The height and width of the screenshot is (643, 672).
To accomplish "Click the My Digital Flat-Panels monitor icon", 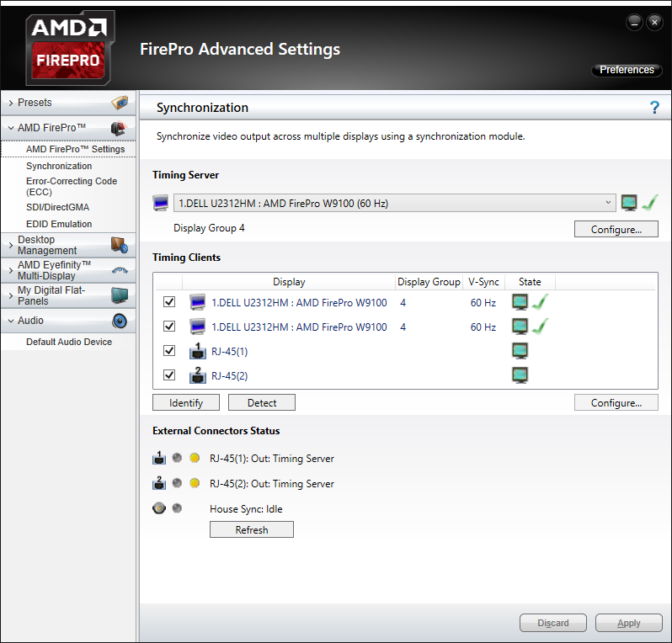I will [x=120, y=295].
